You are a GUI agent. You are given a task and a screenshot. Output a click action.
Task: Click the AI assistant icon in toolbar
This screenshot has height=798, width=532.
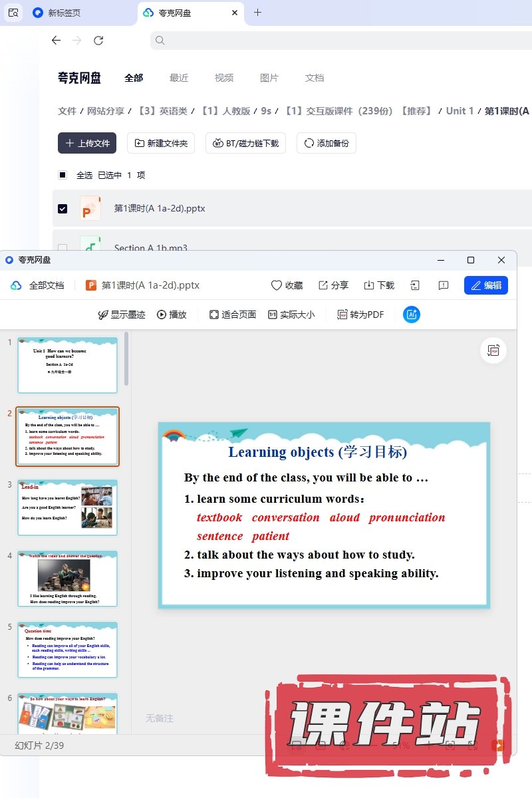(412, 315)
